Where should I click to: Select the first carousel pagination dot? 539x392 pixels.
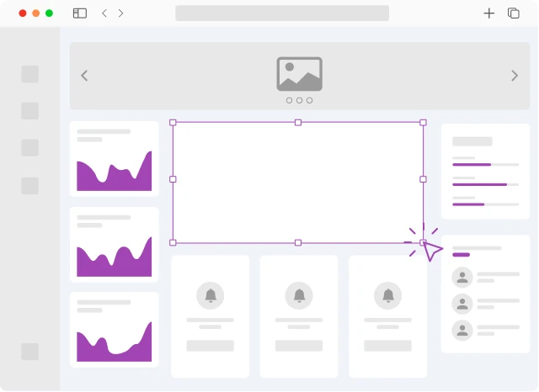(289, 100)
